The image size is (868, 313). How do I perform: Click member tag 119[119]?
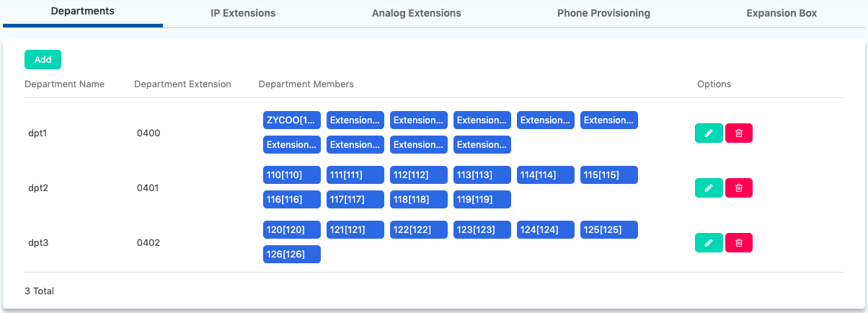point(482,200)
